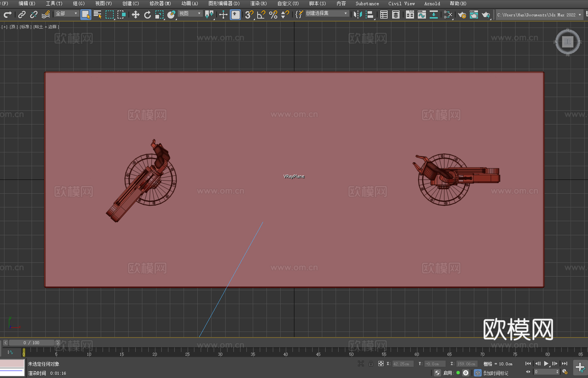588x378 pixels.
Task: Open the 渲染(R) menu
Action: click(258, 3)
